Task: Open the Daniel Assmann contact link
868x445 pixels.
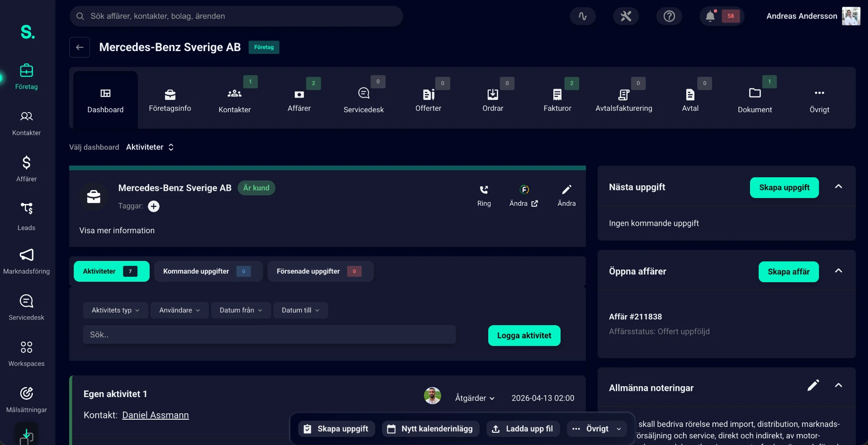Action: [156, 415]
